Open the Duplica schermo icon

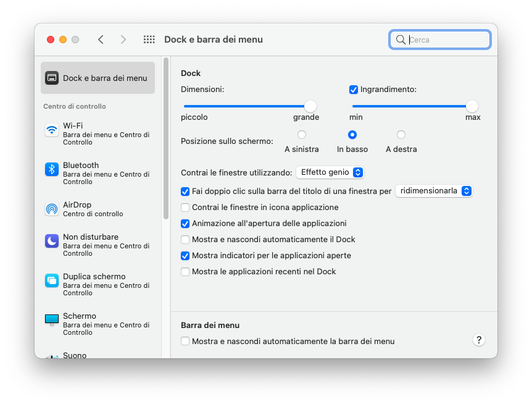point(52,281)
